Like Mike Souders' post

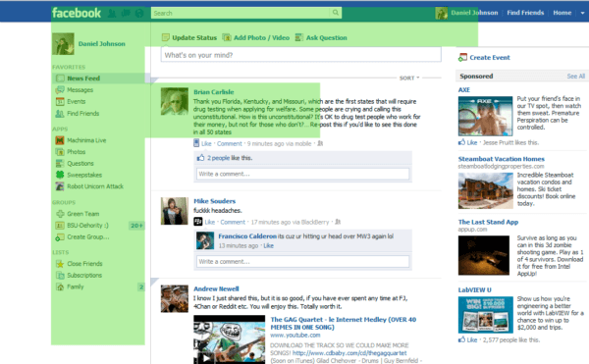(x=210, y=222)
